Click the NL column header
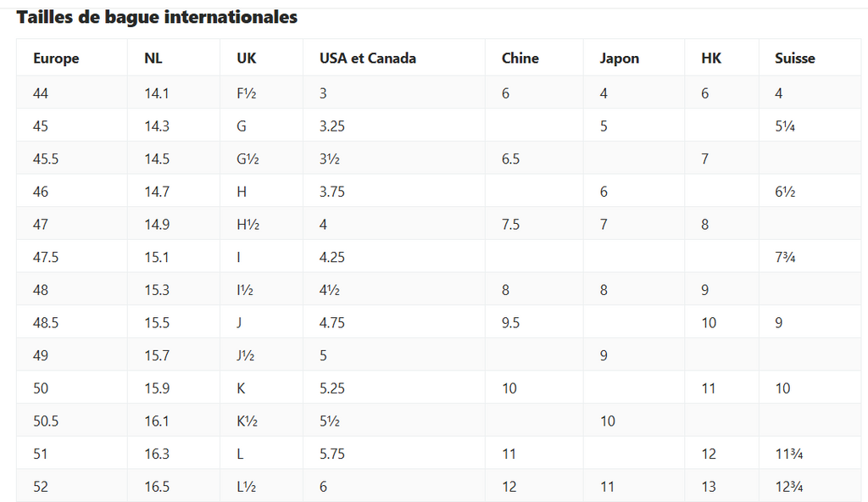Image resolution: width=868 pixels, height=502 pixels. coord(153,59)
